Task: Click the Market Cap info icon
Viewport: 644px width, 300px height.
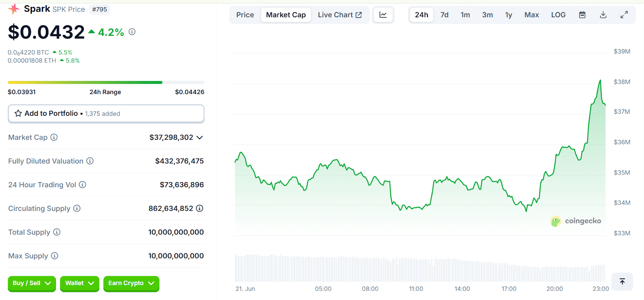Action: [x=54, y=137]
